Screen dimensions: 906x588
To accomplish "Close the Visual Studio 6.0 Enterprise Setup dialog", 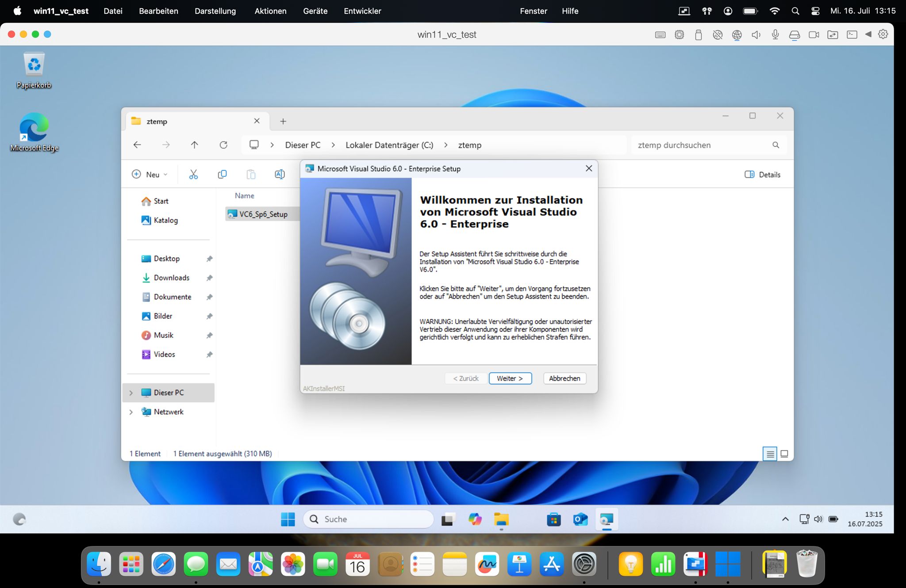I will [589, 168].
